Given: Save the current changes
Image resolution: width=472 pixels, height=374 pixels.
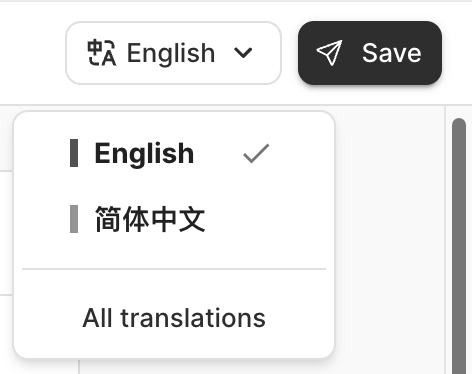Looking at the screenshot, I should (x=370, y=53).
